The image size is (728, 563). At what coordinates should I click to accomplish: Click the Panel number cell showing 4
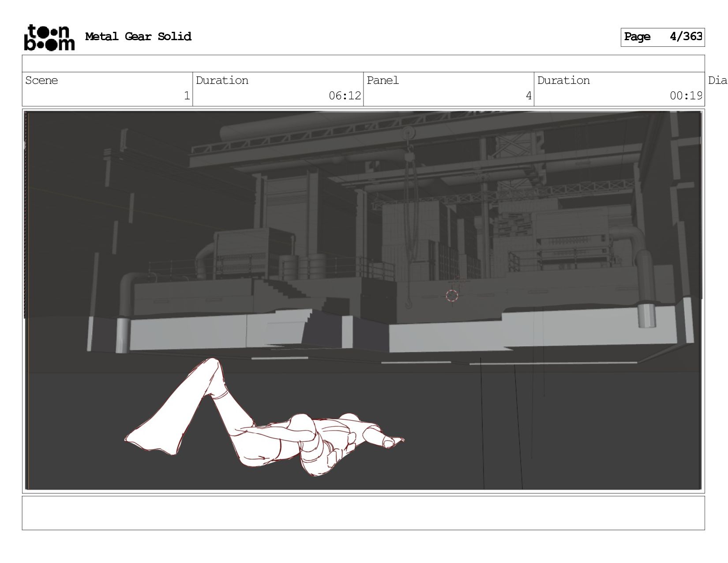[x=449, y=89]
